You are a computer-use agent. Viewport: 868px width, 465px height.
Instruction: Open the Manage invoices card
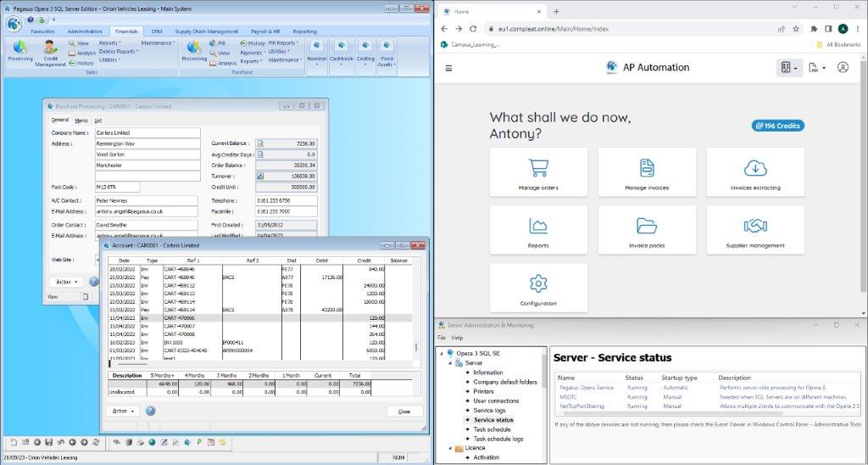[647, 171]
